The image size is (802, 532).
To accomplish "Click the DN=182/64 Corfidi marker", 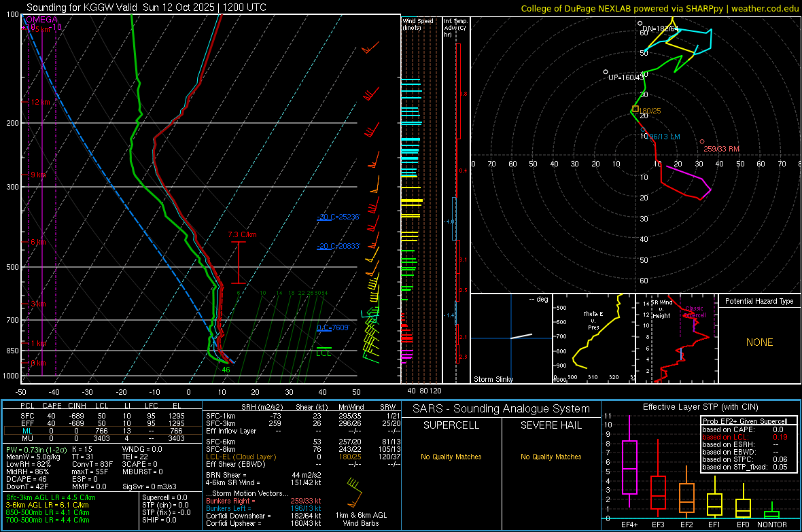I will (x=640, y=24).
